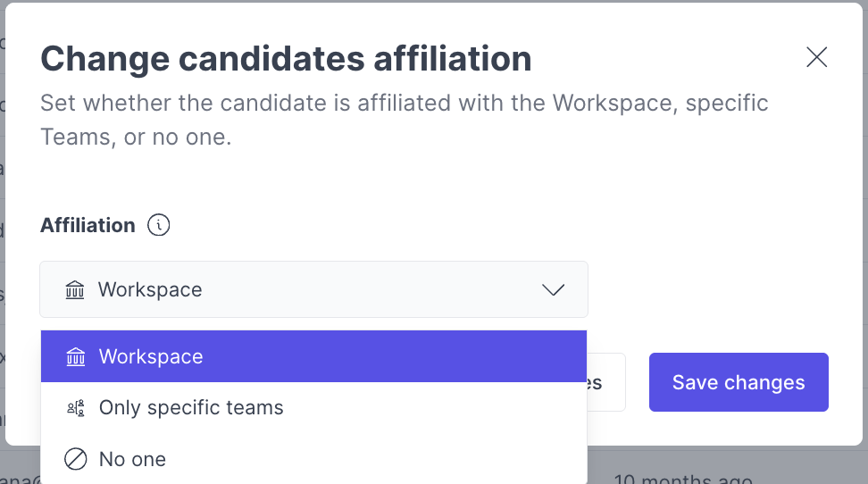
Task: Select the highlighted Workspace option in the list
Action: tap(313, 356)
